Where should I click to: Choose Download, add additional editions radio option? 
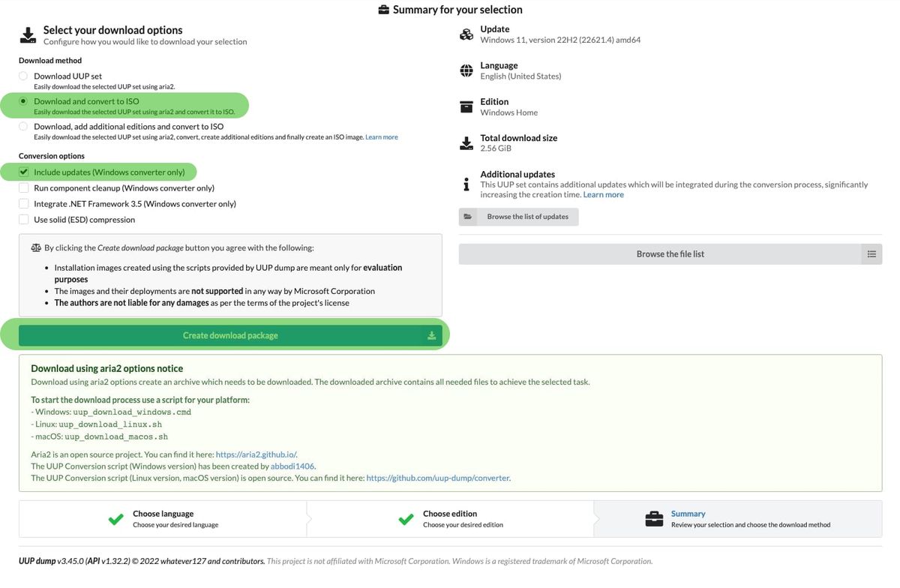click(x=23, y=127)
